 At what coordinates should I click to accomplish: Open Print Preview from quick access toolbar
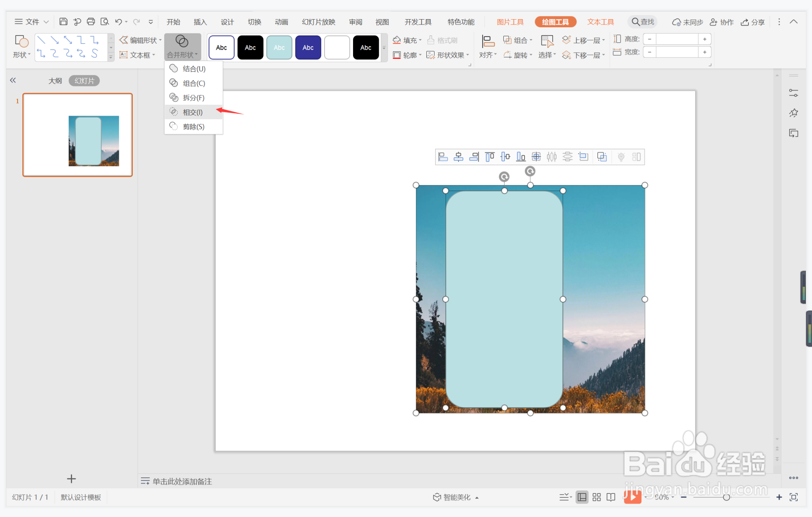pyautogui.click(x=105, y=22)
